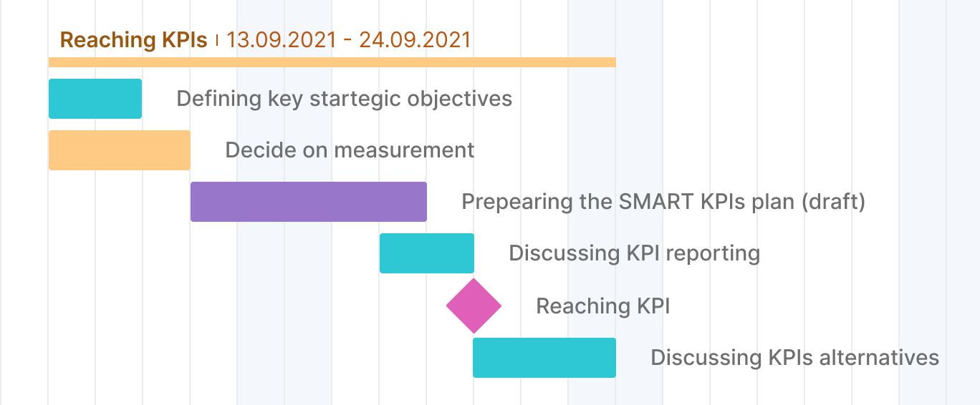
Task: Select the Reaching KPI milestone label
Action: coord(603,306)
